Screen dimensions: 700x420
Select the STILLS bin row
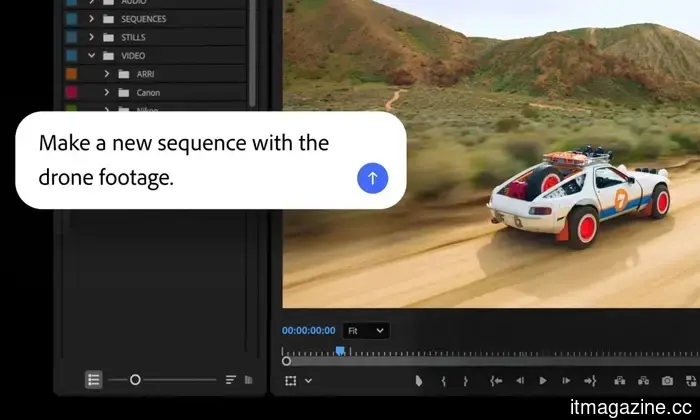(155, 37)
